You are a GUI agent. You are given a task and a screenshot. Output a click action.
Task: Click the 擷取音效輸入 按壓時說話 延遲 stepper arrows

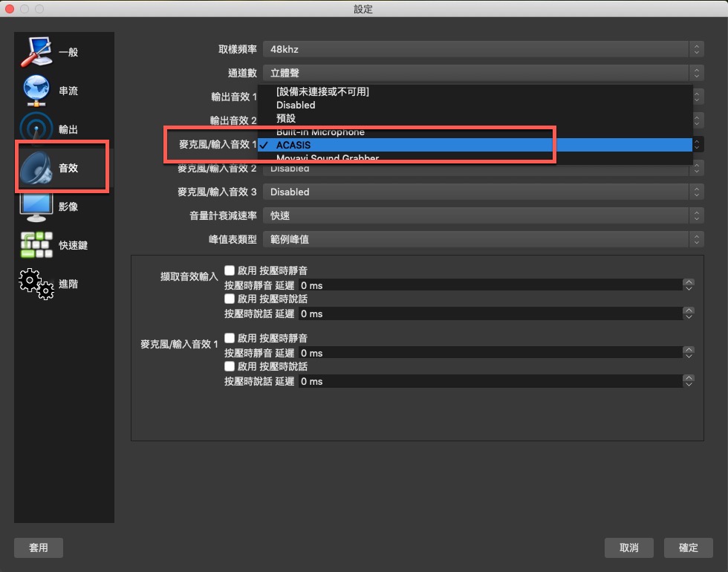pos(689,313)
